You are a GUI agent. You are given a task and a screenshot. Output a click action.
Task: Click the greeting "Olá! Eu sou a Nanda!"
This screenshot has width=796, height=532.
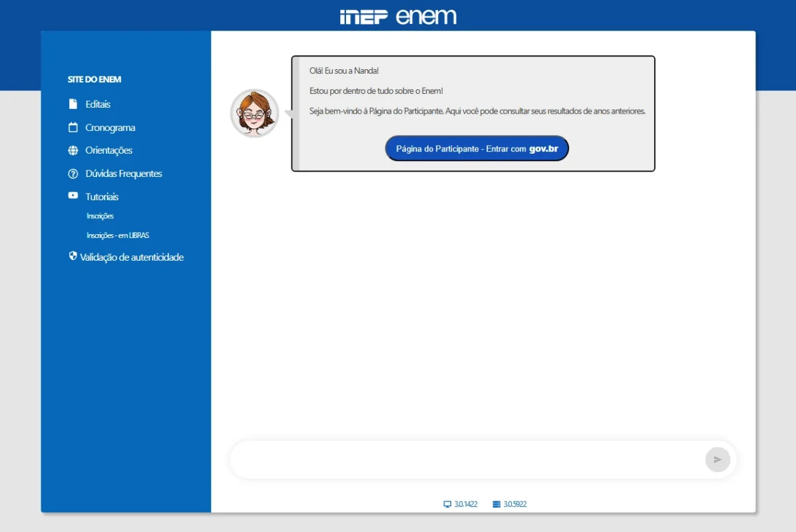344,70
